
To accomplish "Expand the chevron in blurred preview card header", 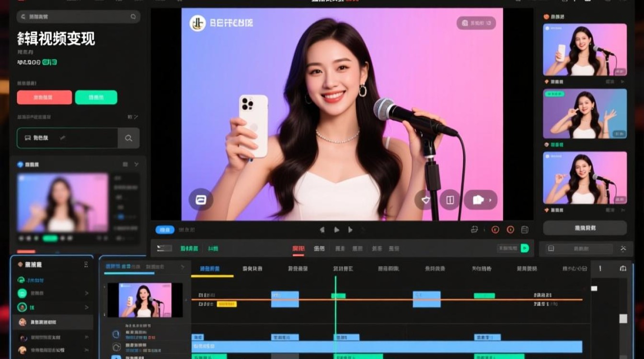I will pos(137,164).
